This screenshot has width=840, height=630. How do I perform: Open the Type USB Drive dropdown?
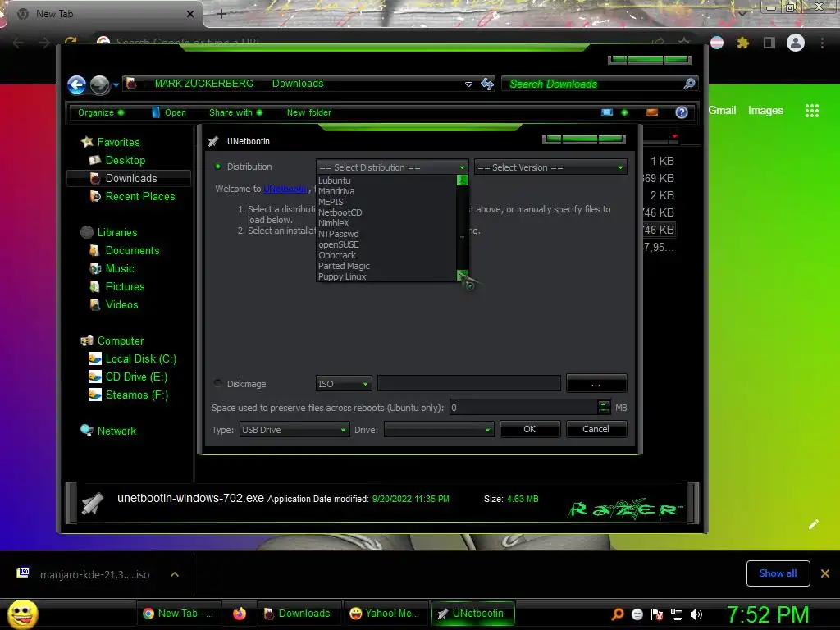(x=294, y=430)
